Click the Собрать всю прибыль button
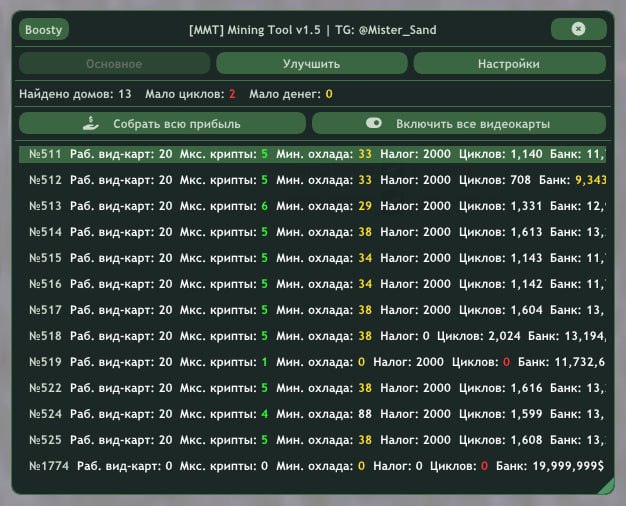626x506 pixels. (x=162, y=123)
